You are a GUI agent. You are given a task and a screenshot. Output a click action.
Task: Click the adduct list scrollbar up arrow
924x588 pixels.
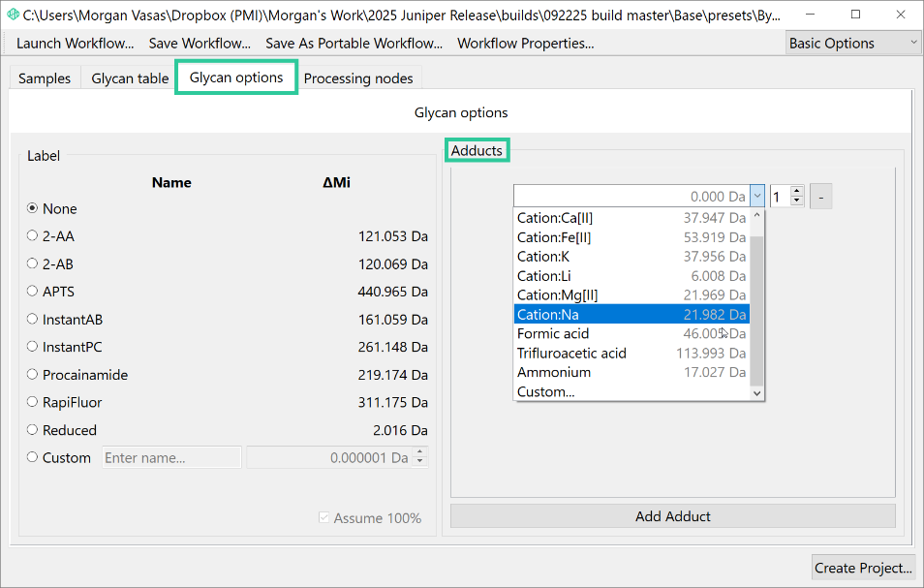click(757, 216)
